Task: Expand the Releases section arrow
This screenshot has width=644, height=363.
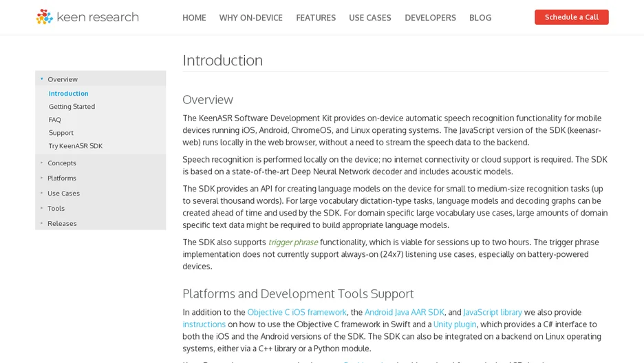Action: [41, 223]
